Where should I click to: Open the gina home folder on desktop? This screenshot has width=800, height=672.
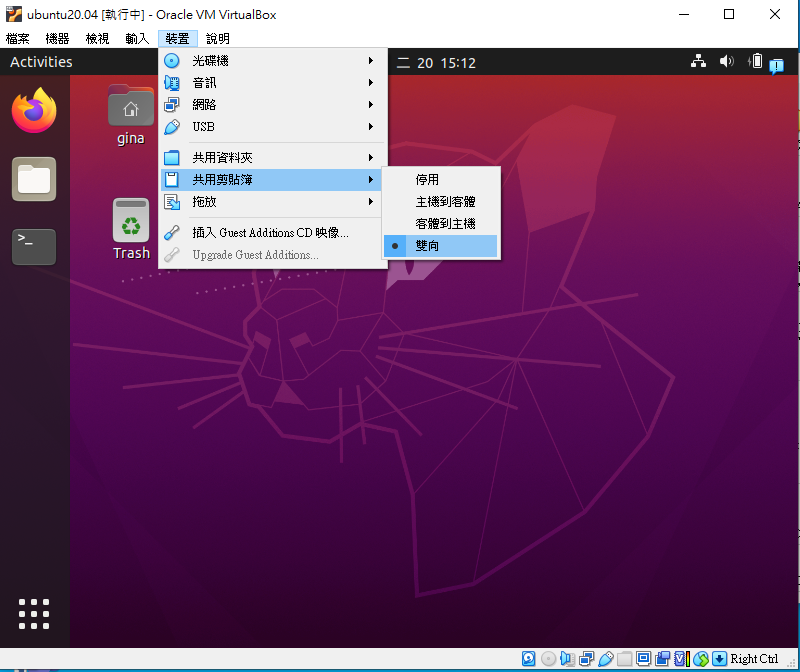(131, 115)
